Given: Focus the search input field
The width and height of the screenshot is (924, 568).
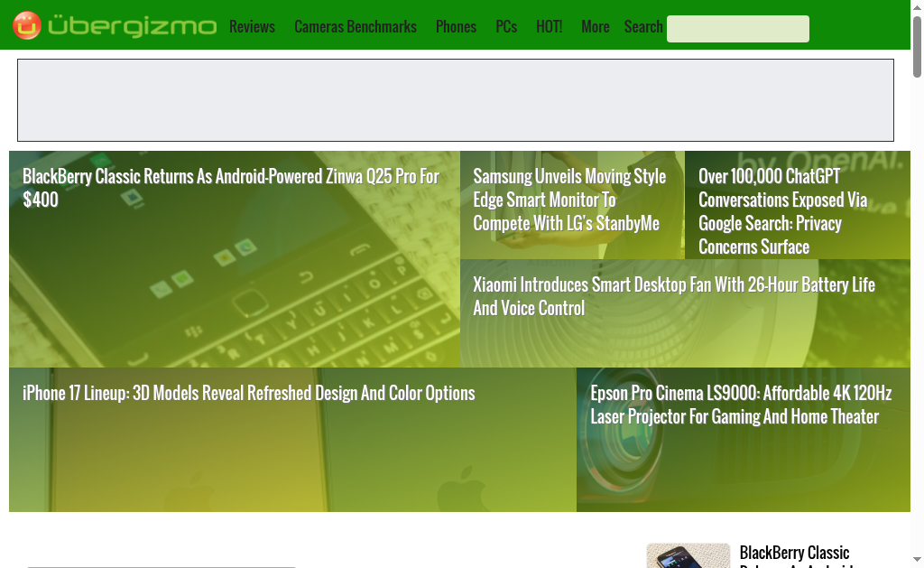Looking at the screenshot, I should (x=738, y=29).
